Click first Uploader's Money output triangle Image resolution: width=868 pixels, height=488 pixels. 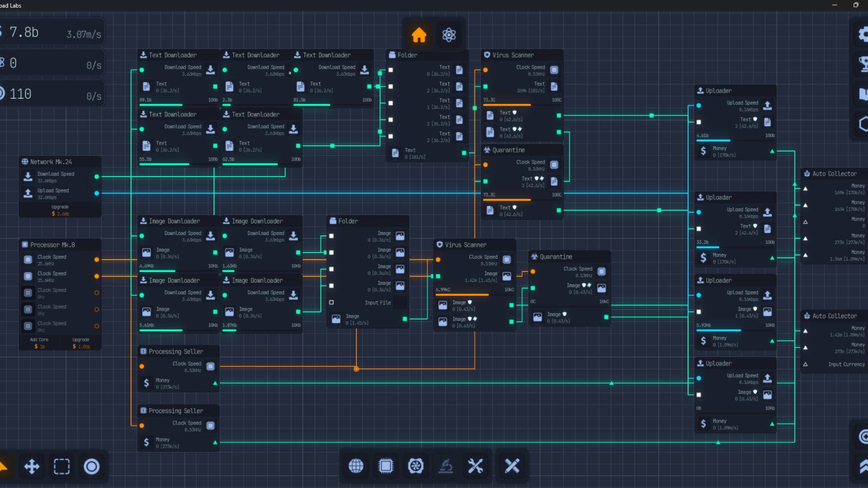coord(772,151)
